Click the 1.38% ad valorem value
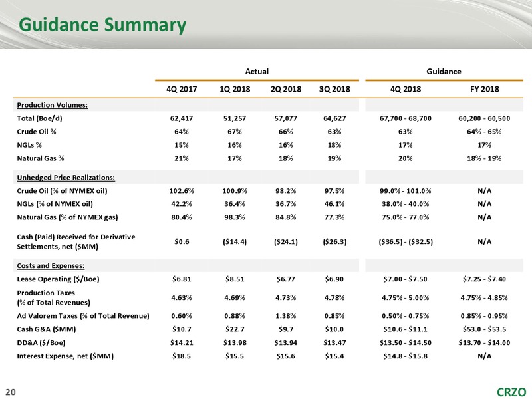Screen dimensions: 532x399 coord(286,316)
